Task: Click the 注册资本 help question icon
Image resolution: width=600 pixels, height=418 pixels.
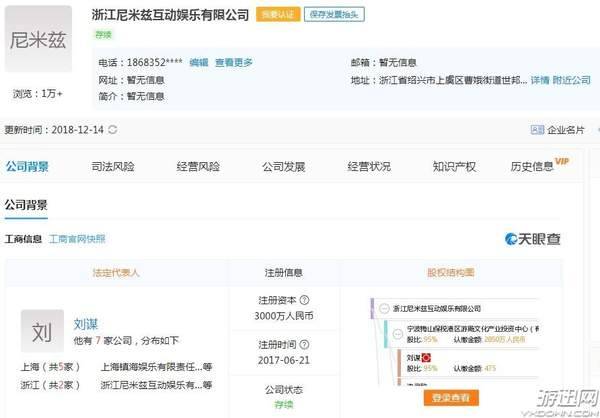Action: 304,300
